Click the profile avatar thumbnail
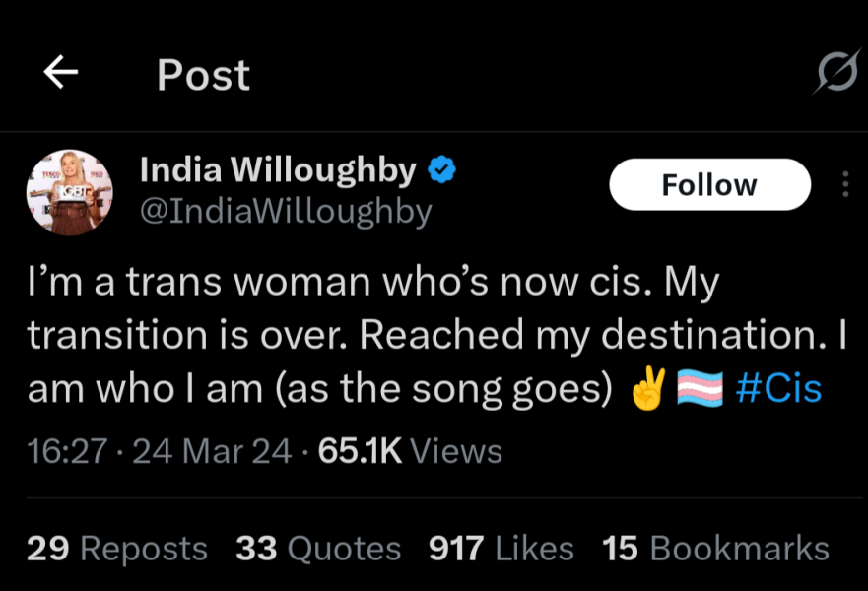Image resolution: width=868 pixels, height=591 pixels. (x=69, y=193)
